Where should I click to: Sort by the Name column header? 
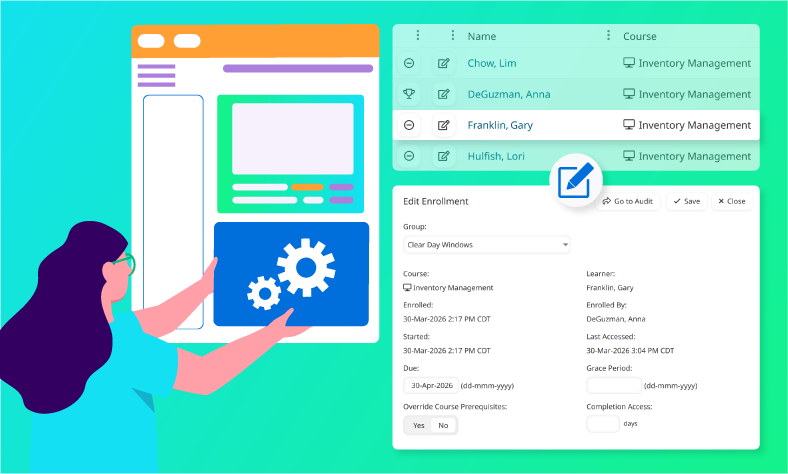[x=482, y=36]
